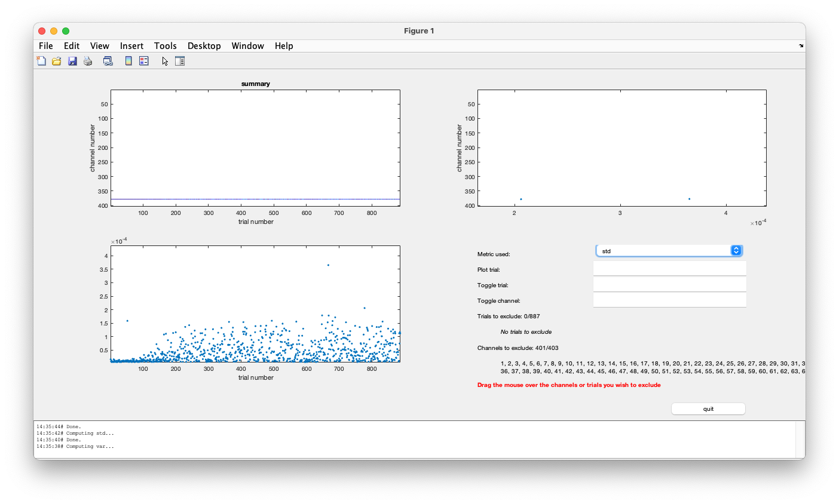Click the New Figure toolbar icon
839x504 pixels.
41,61
